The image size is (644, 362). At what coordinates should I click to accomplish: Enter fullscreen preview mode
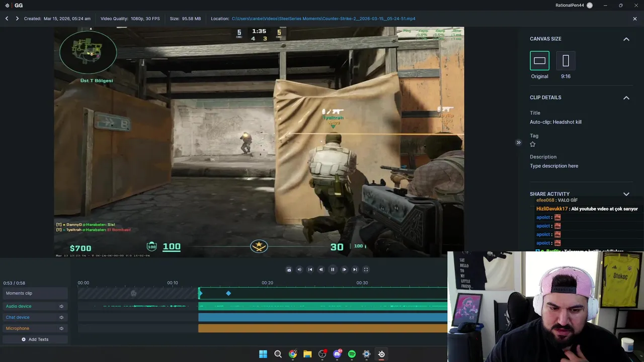[x=366, y=269]
